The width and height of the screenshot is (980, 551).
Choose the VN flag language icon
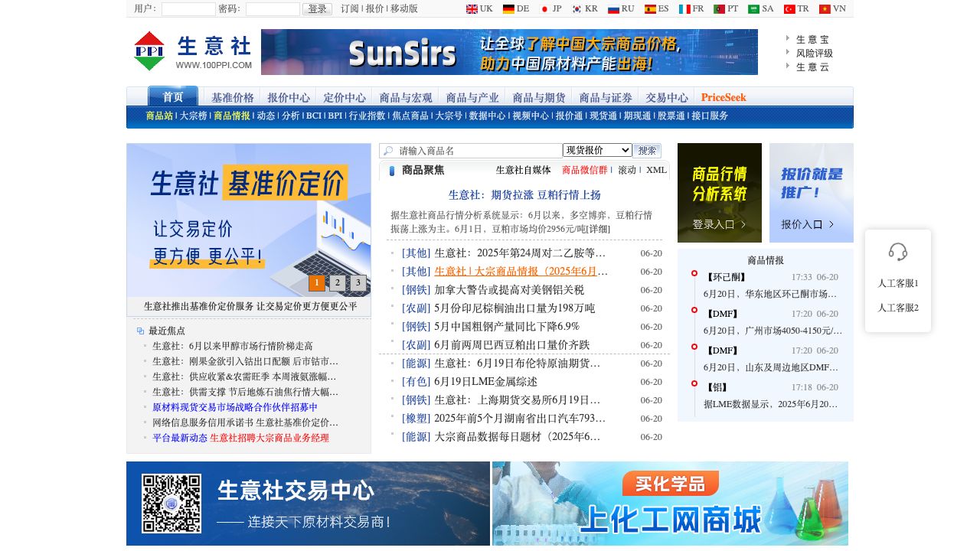(825, 9)
